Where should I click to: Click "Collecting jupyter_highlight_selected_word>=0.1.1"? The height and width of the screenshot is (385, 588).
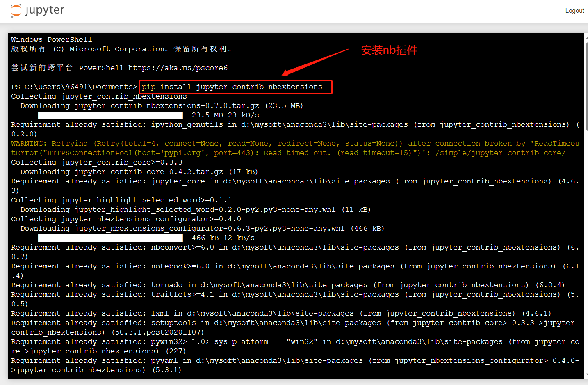(x=121, y=200)
